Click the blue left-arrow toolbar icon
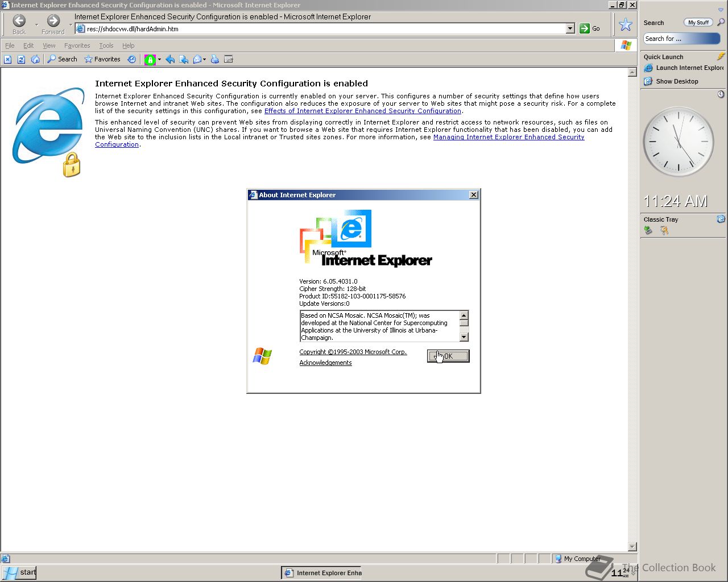728x582 pixels. (170, 59)
